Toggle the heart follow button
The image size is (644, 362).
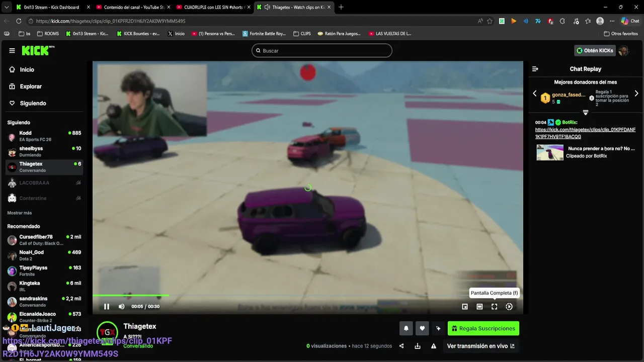pos(422,328)
